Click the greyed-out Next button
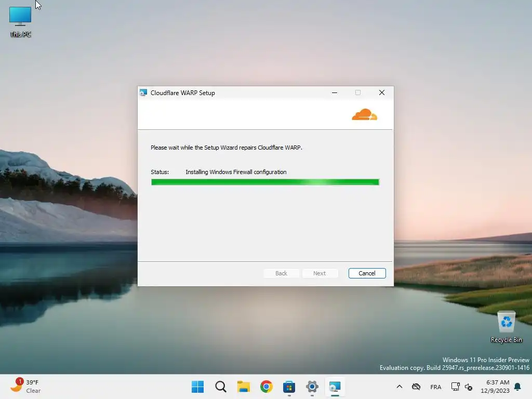532x399 pixels. click(320, 273)
